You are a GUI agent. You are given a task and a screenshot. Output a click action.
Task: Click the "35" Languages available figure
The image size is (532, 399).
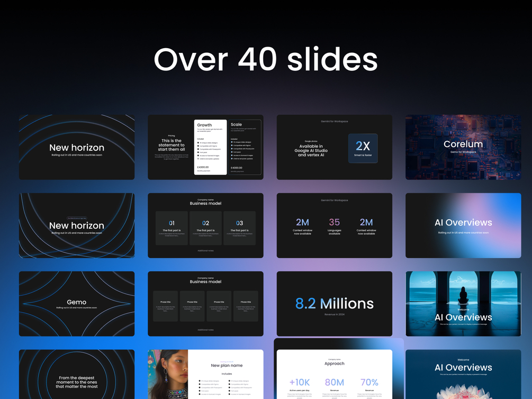pyautogui.click(x=335, y=222)
